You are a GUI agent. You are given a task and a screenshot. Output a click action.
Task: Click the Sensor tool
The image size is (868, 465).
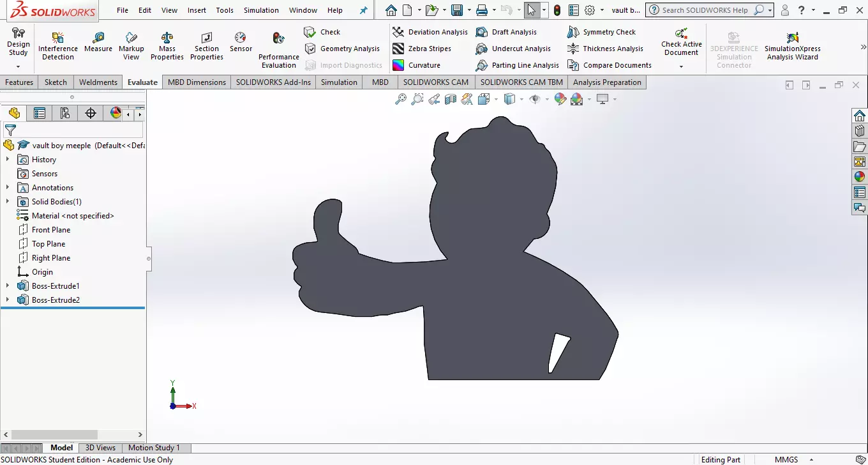point(241,43)
